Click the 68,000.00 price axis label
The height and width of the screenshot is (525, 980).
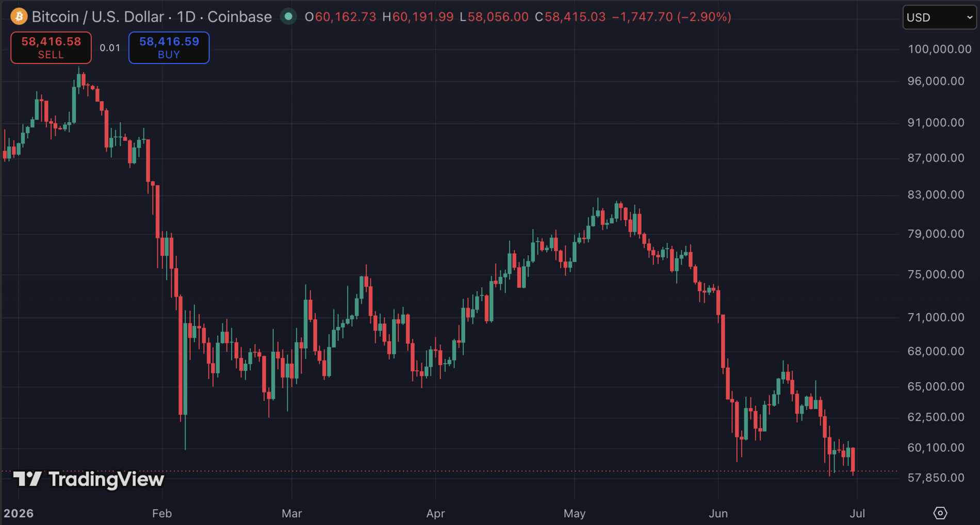click(x=936, y=351)
